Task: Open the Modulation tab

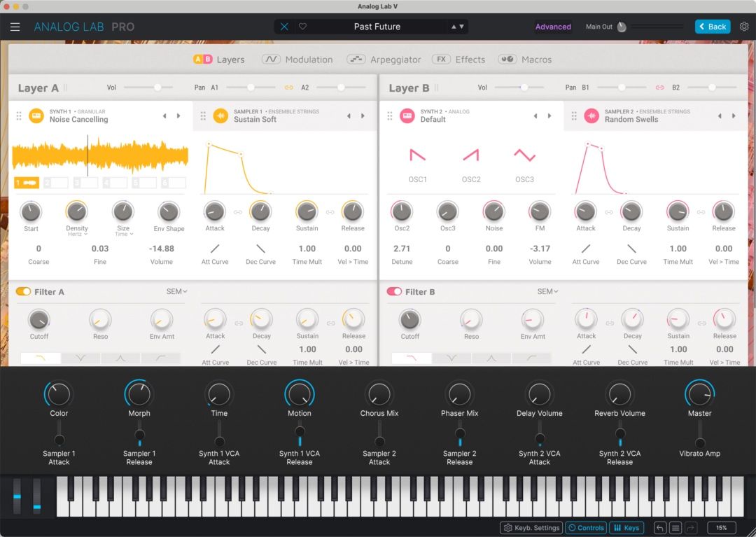Action: pyautogui.click(x=297, y=60)
